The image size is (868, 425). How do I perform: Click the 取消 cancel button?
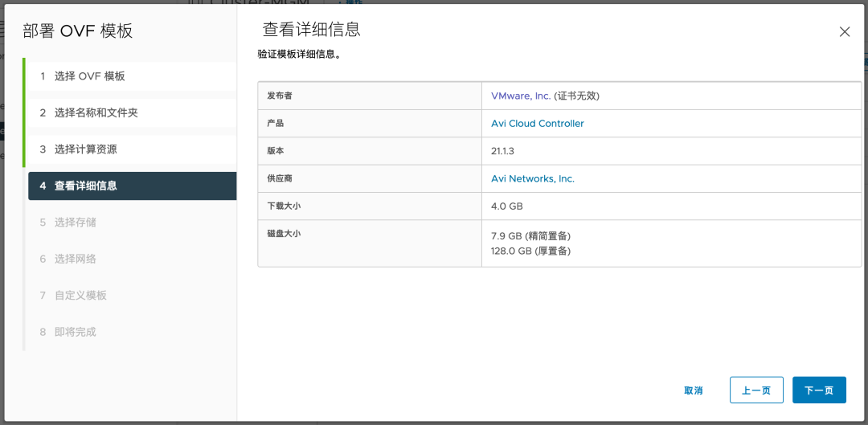(693, 390)
